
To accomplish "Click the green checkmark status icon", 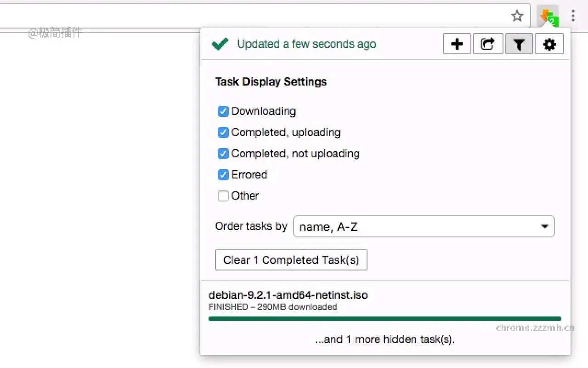I will pyautogui.click(x=220, y=44).
